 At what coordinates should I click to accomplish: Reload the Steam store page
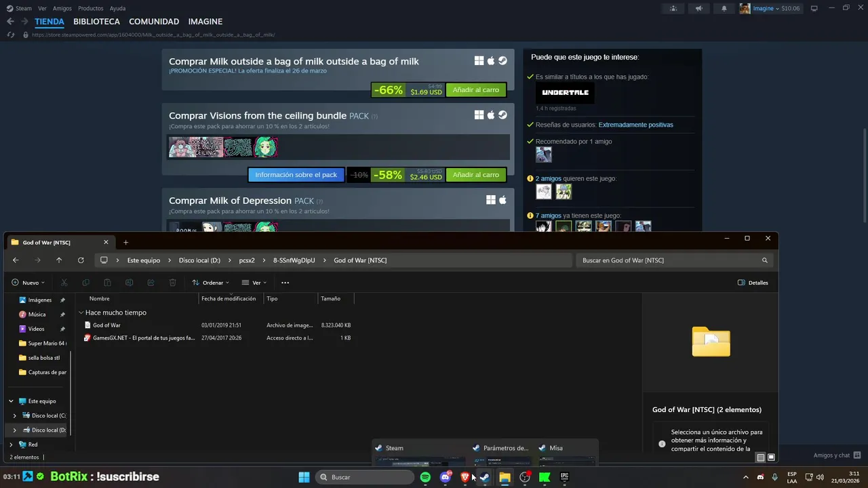[10, 35]
